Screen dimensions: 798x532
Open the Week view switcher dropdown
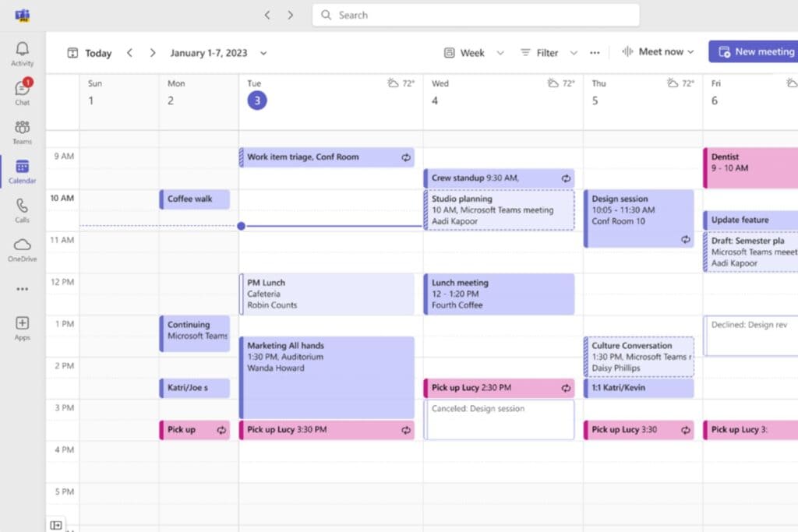point(500,52)
